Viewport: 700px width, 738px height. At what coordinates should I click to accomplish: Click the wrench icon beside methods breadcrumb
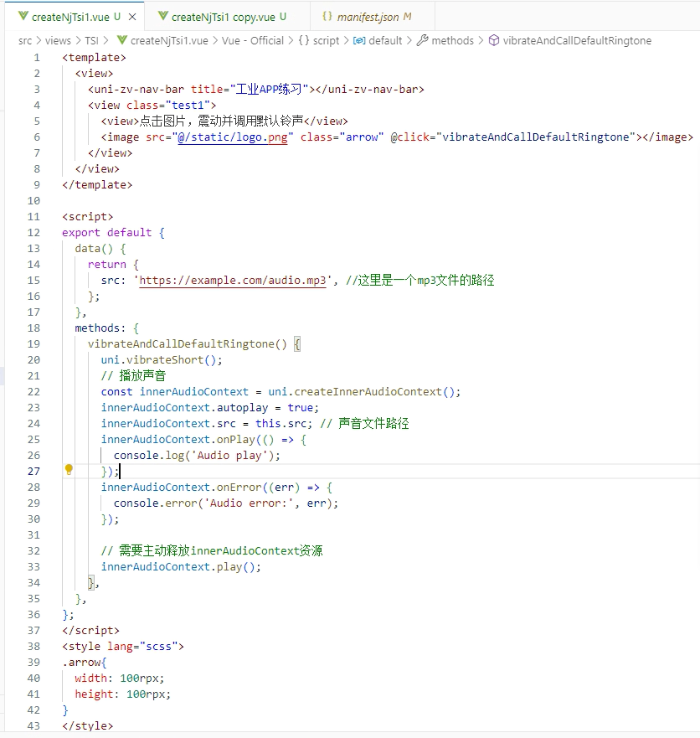pos(422,40)
